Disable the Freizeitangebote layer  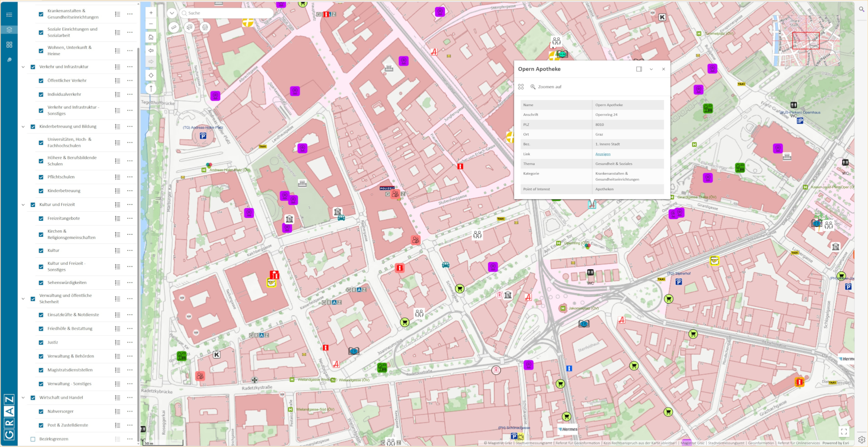[41, 218]
